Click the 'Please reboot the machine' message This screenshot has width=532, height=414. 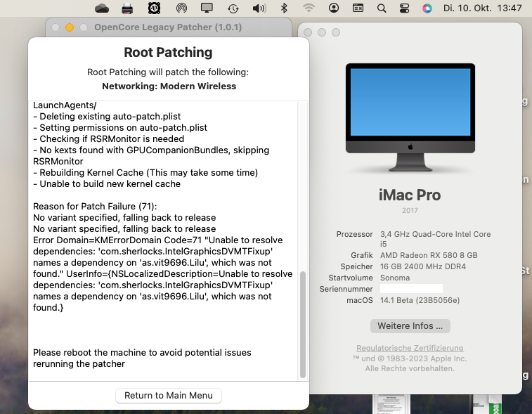[142, 358]
